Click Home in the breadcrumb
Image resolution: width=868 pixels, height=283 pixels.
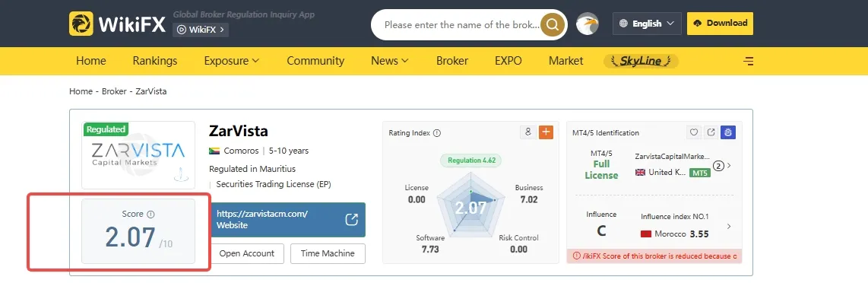tap(81, 91)
